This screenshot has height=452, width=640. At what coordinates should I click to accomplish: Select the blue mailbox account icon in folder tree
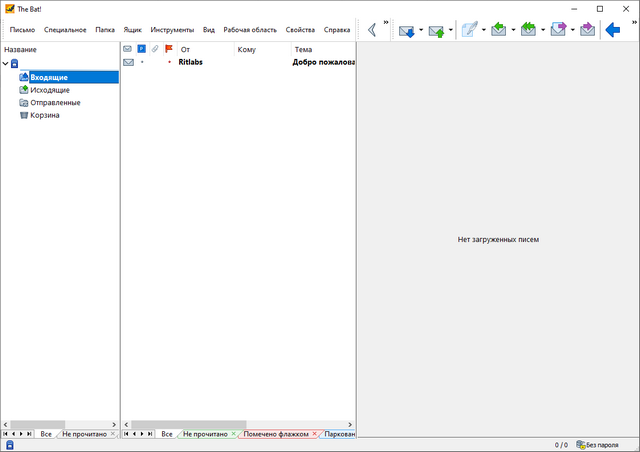pyautogui.click(x=14, y=63)
